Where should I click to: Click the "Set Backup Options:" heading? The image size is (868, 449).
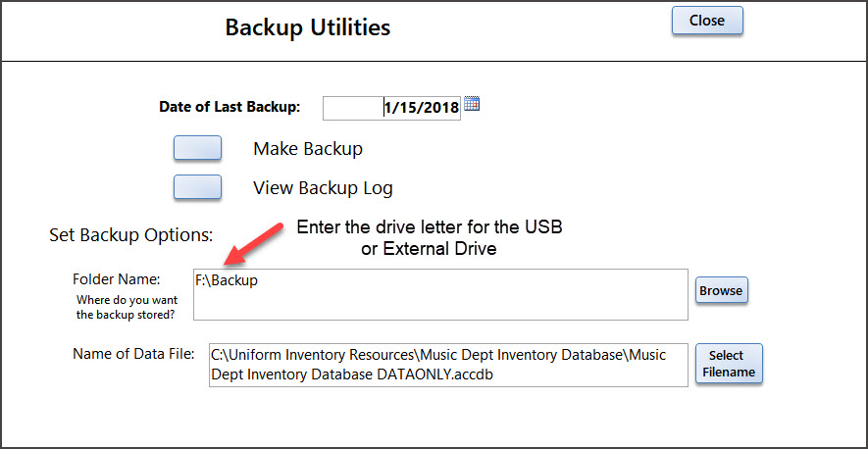click(130, 235)
